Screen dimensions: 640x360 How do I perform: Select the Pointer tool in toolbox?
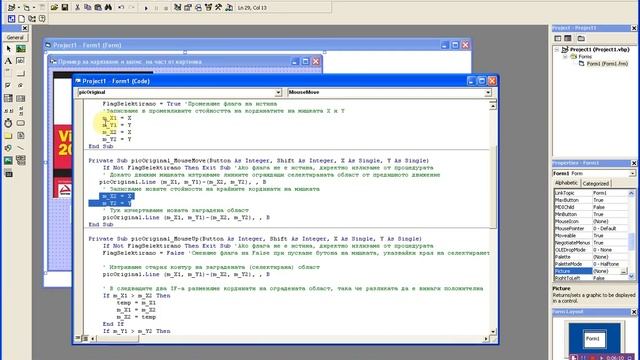pyautogui.click(x=8, y=49)
